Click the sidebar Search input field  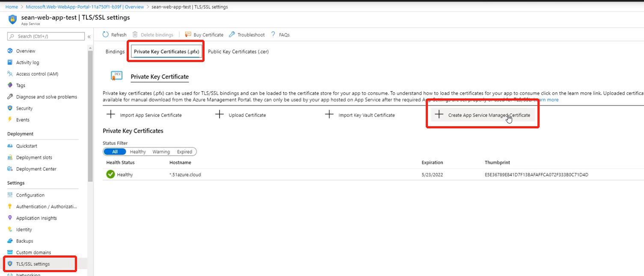pyautogui.click(x=46, y=36)
